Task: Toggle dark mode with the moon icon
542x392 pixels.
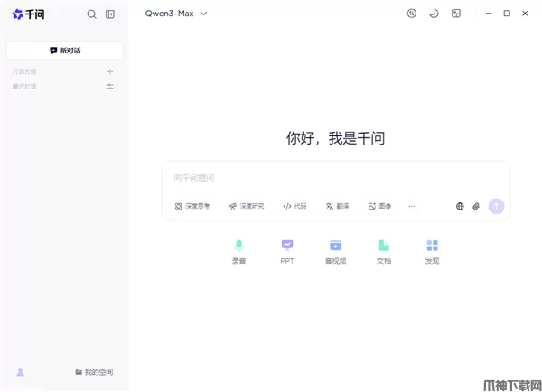Action: 434,14
